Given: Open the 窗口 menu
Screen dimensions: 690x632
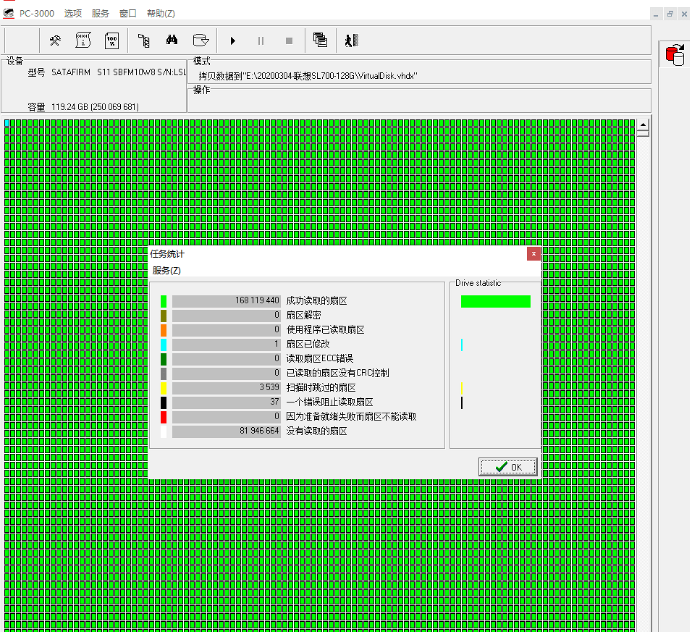Looking at the screenshot, I should [x=128, y=14].
